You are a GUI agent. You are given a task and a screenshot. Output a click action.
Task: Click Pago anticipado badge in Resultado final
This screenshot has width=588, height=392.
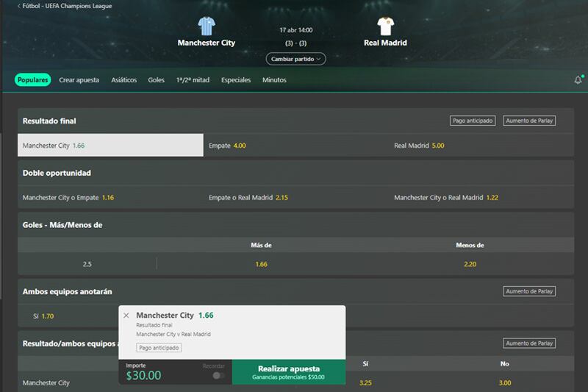click(473, 121)
